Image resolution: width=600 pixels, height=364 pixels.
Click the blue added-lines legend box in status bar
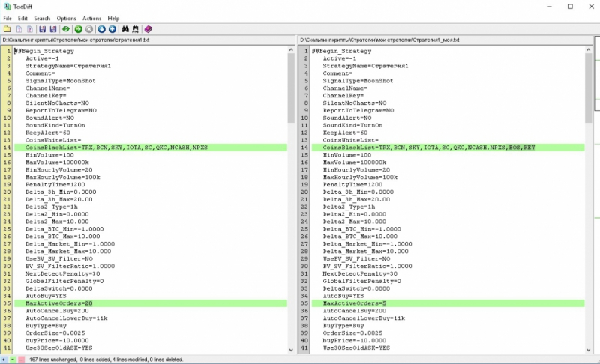tap(4, 360)
